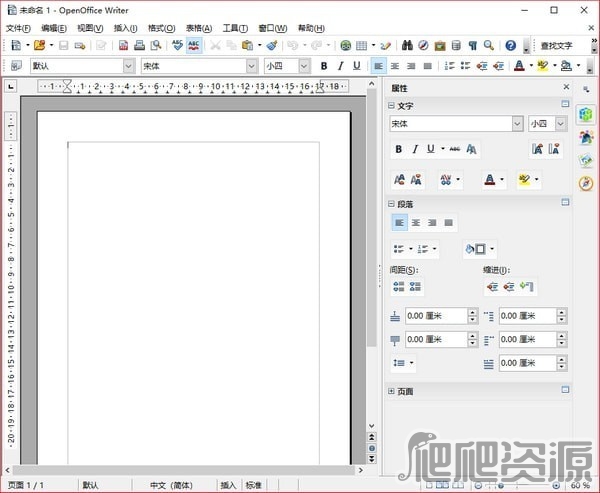Toggle Underline in the formatting toolbar
Viewport: 600px width, 493px height.
pos(357,66)
